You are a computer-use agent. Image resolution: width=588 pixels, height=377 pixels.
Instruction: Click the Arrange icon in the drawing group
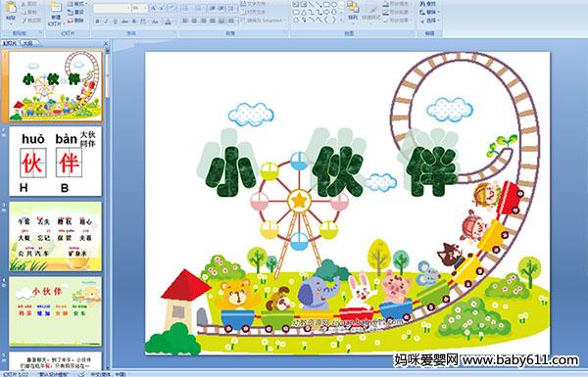[353, 8]
